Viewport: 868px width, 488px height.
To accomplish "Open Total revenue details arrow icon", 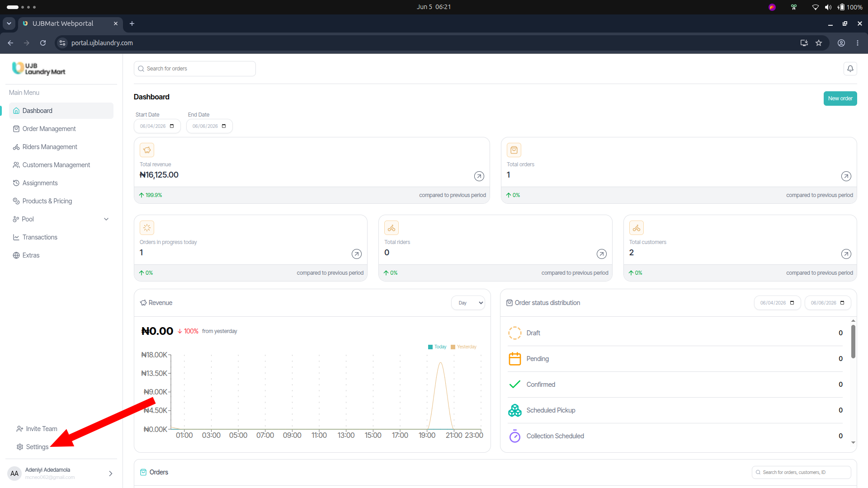I will 479,176.
